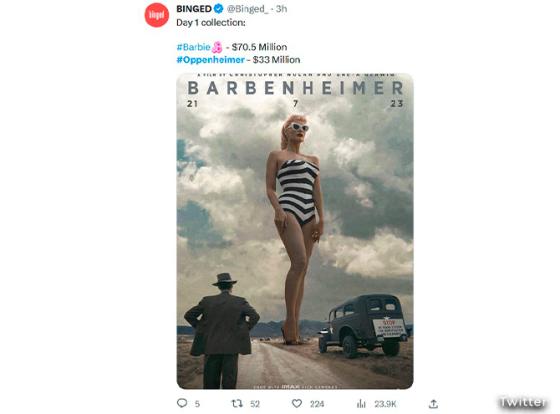Share the tweet via upload arrow icon

[433, 404]
